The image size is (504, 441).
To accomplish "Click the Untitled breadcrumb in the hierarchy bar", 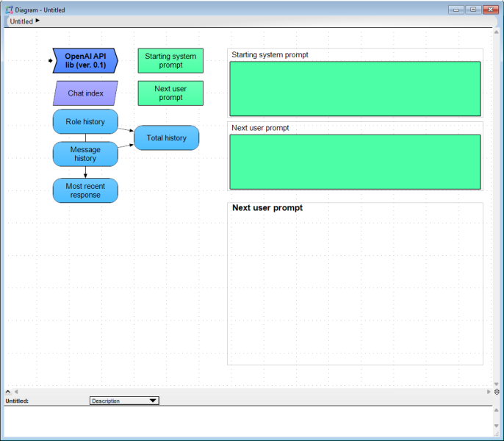I will click(x=21, y=21).
